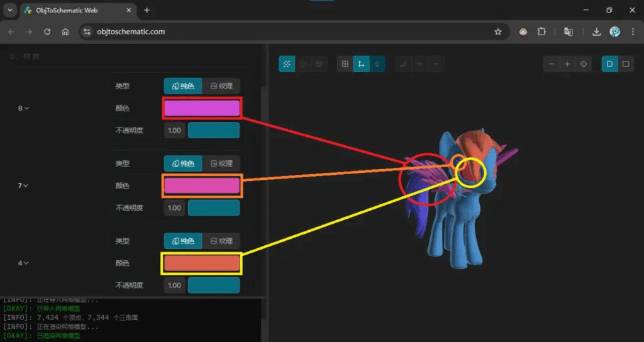Click the 1.00 opacity field of material 4
The height and width of the screenshot is (342, 644).
click(x=175, y=285)
